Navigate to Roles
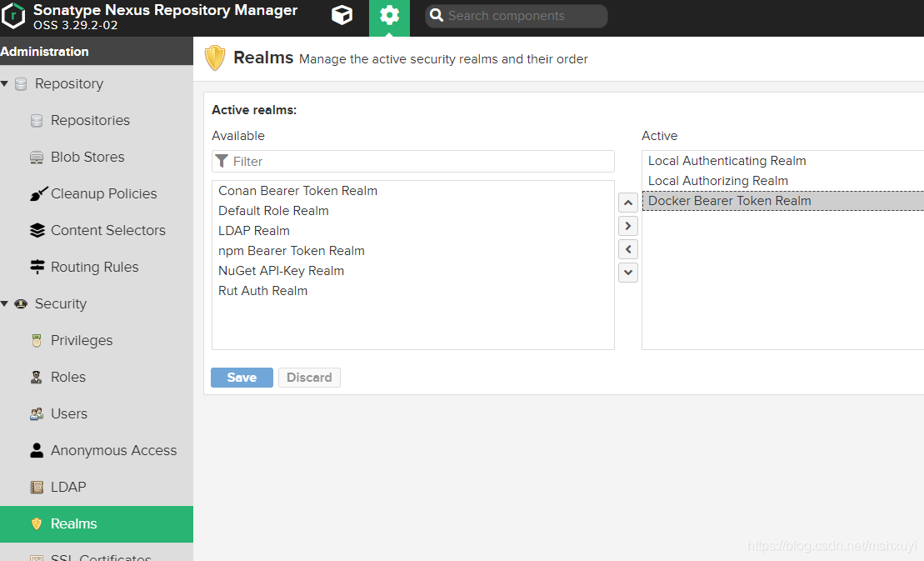This screenshot has width=924, height=561. pyautogui.click(x=68, y=377)
